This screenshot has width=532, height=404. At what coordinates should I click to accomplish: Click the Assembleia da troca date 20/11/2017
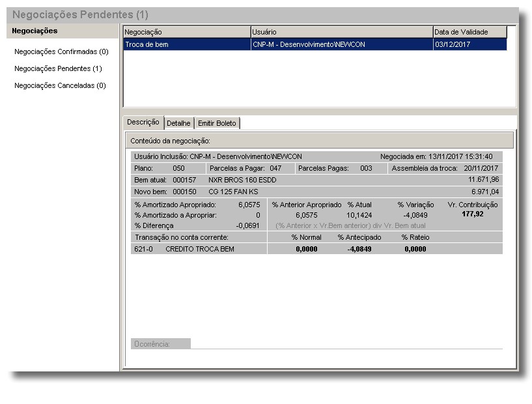coord(481,168)
